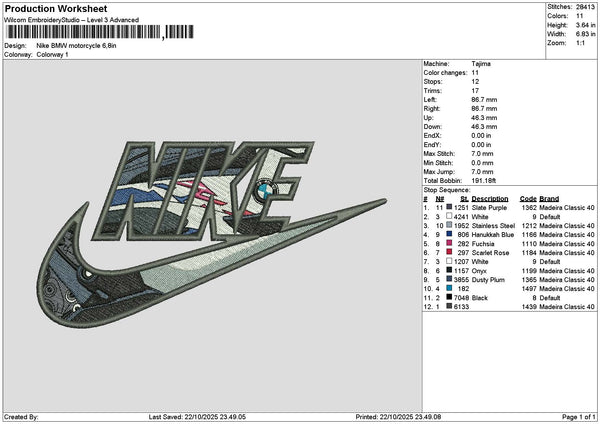Click the swatch beside stitch count 6133
The height and width of the screenshot is (424, 600).
coord(449,306)
